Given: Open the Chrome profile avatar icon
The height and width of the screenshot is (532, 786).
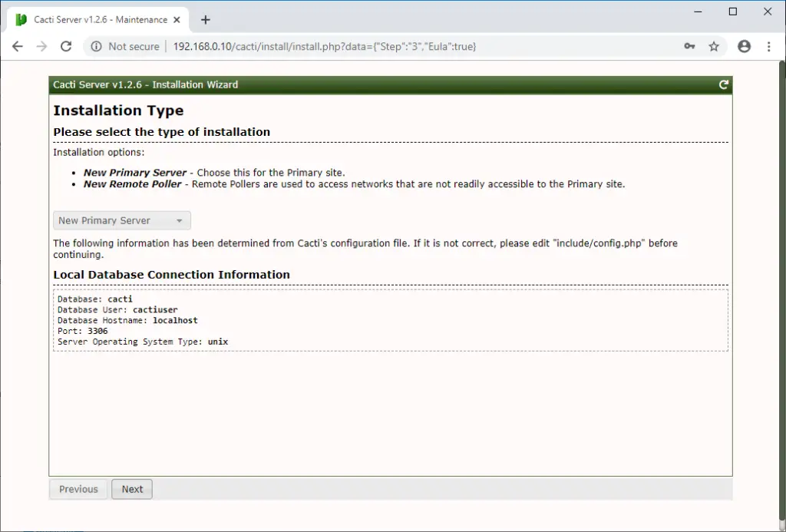Looking at the screenshot, I should click(x=744, y=46).
